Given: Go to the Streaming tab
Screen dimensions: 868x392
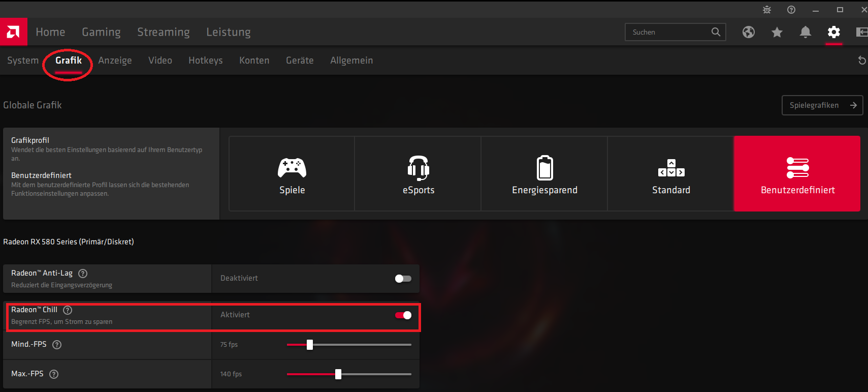Looking at the screenshot, I should tap(164, 32).
